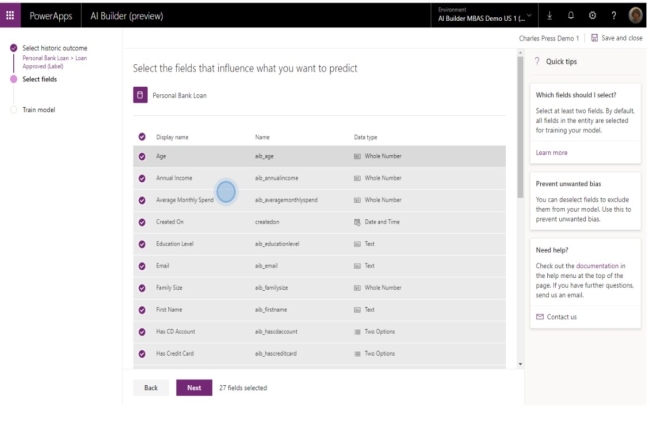Open the notifications bell icon
The width and height of the screenshot is (650, 433).
[x=571, y=16]
